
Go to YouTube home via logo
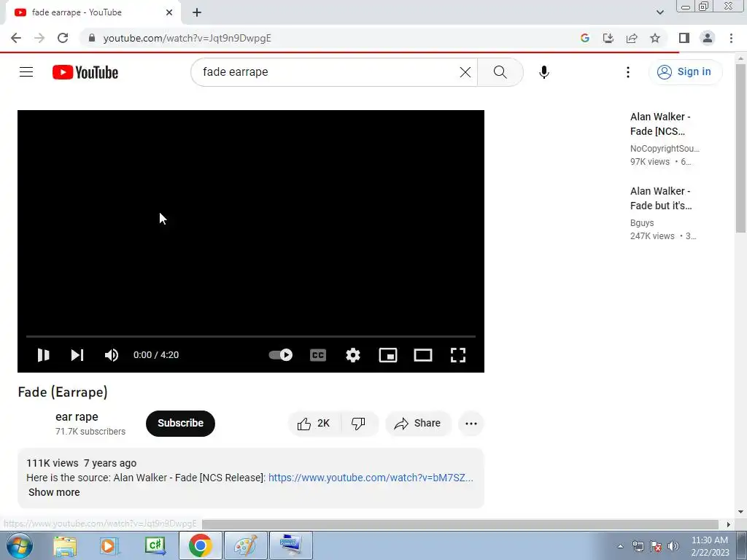(85, 72)
